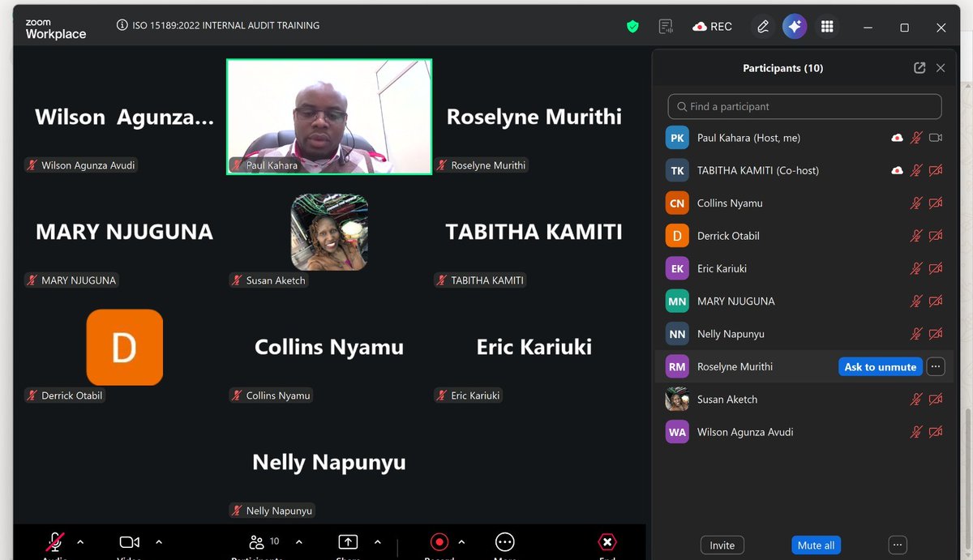Screen dimensions: 973x560
Task: Select Roselyne Murithi gallery tile name
Action: pos(534,117)
